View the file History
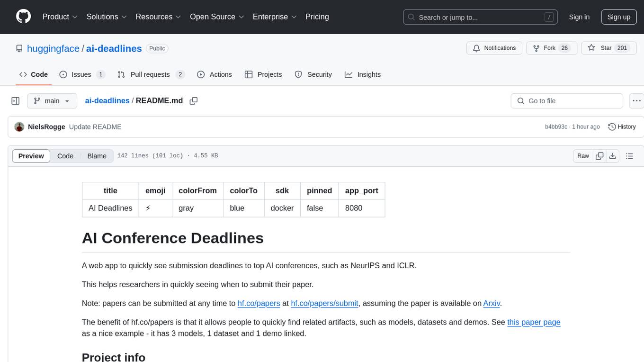Screen dimensions: 644x362 pyautogui.click(x=622, y=127)
